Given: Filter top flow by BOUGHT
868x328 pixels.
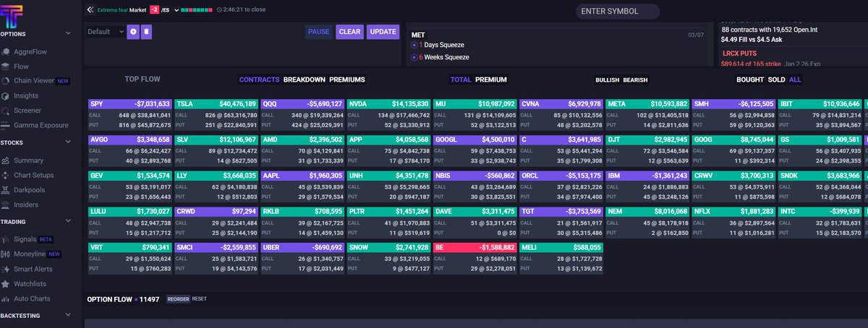Looking at the screenshot, I should pyautogui.click(x=750, y=79).
